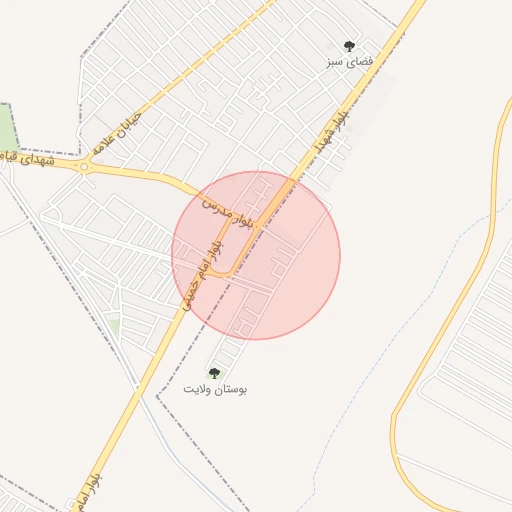Click the بلوار مدرس boulevard label
Image resolution: width=512 pixels, height=512 pixels.
click(x=228, y=214)
